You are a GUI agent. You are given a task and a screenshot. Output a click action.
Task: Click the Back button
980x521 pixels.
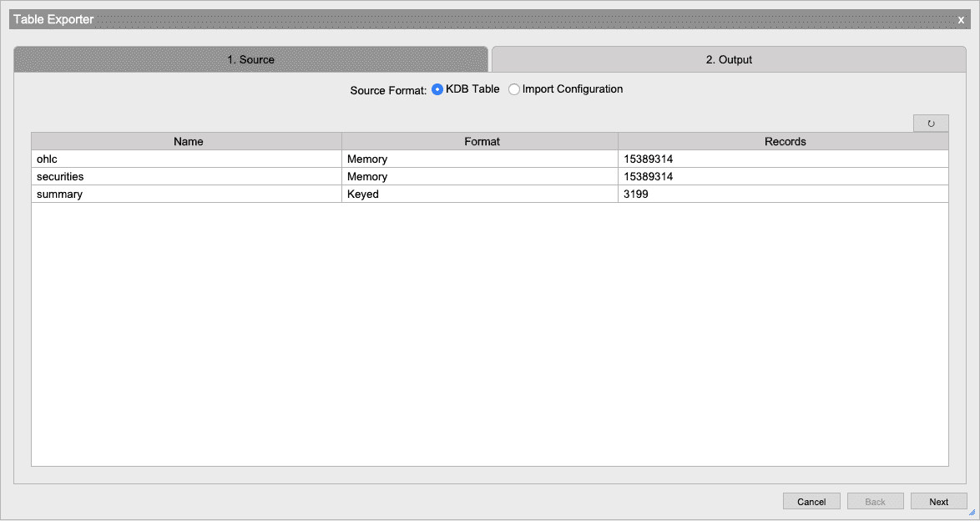pyautogui.click(x=875, y=502)
